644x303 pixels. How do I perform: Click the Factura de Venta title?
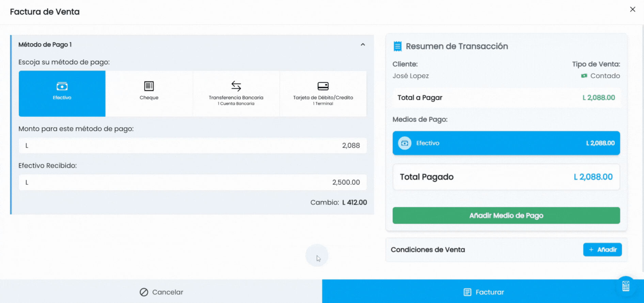[x=45, y=12]
